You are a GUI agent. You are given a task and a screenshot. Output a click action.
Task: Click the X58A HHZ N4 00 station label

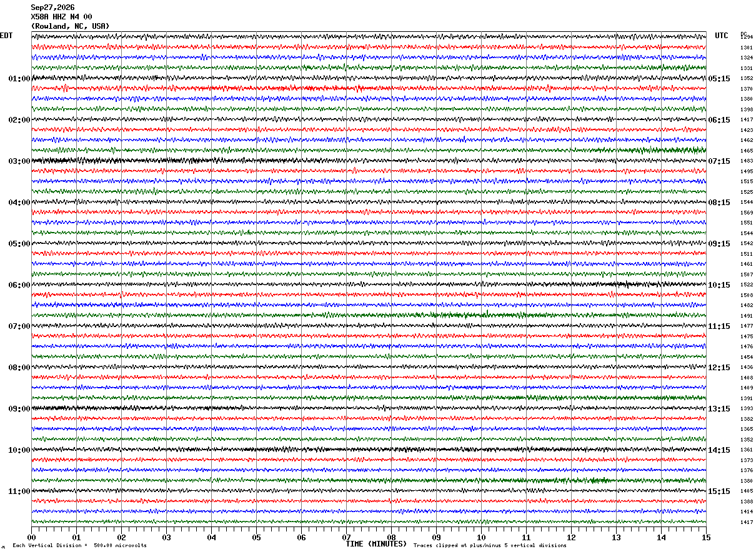coord(61,17)
